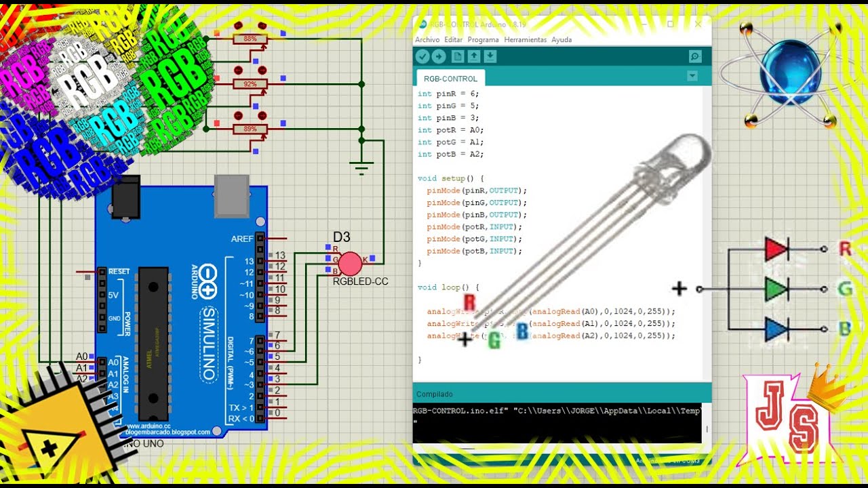Create a new sketch with the New icon
The image size is (868, 488).
click(458, 56)
